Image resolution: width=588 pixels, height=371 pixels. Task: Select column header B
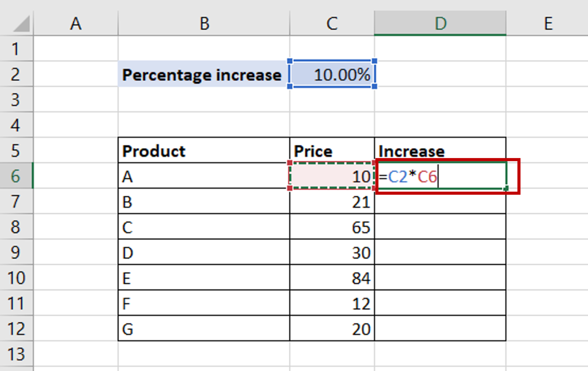pyautogui.click(x=204, y=24)
